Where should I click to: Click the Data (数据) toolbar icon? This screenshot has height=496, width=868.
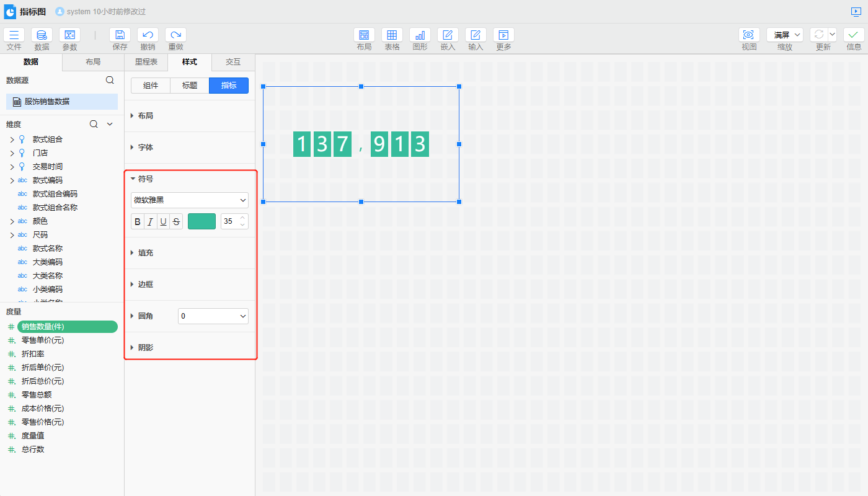(x=42, y=35)
